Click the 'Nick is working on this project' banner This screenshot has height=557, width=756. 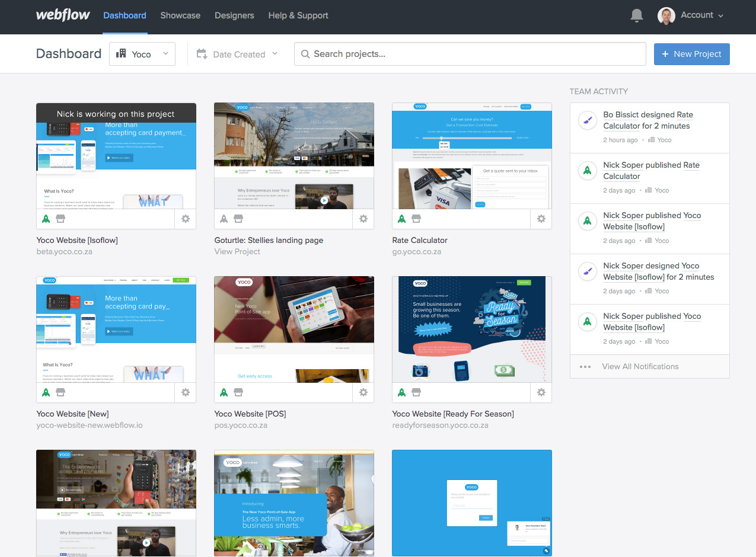[x=116, y=114]
